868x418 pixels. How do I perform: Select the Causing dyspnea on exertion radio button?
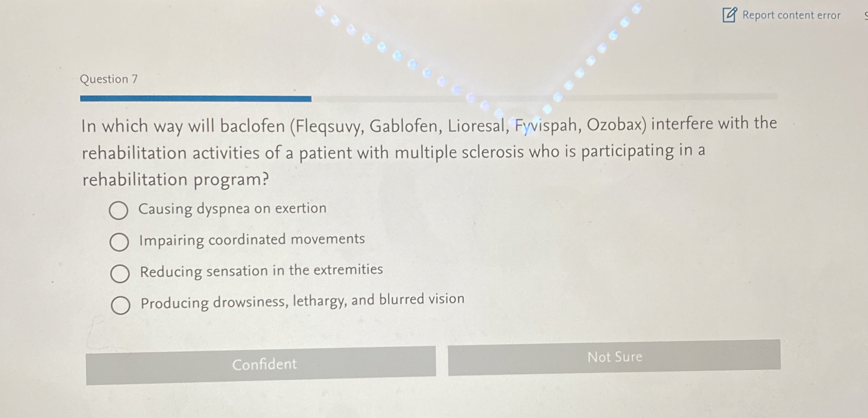[x=118, y=210]
